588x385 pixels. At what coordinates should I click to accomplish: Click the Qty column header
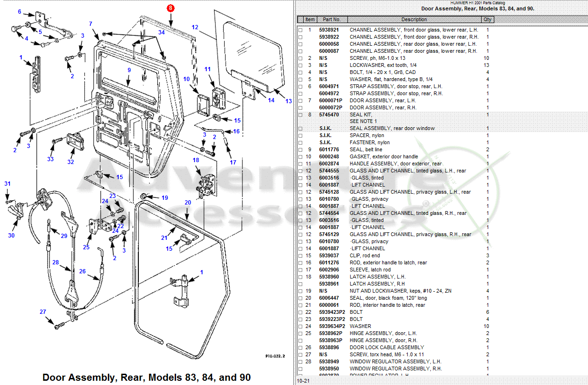pos(487,20)
